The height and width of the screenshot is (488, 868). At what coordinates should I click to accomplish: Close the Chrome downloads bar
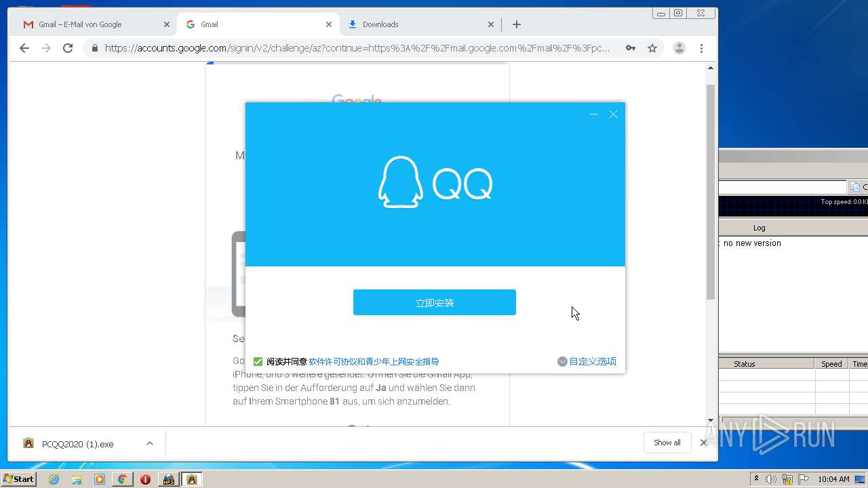tap(703, 443)
